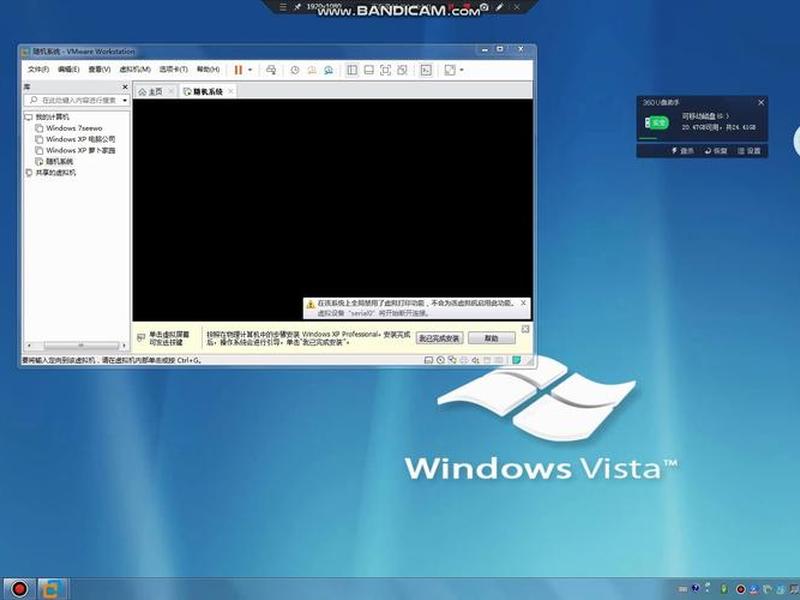Take a snapshot of this virtual machine
Screen dimensions: 800x600
(x=295, y=70)
